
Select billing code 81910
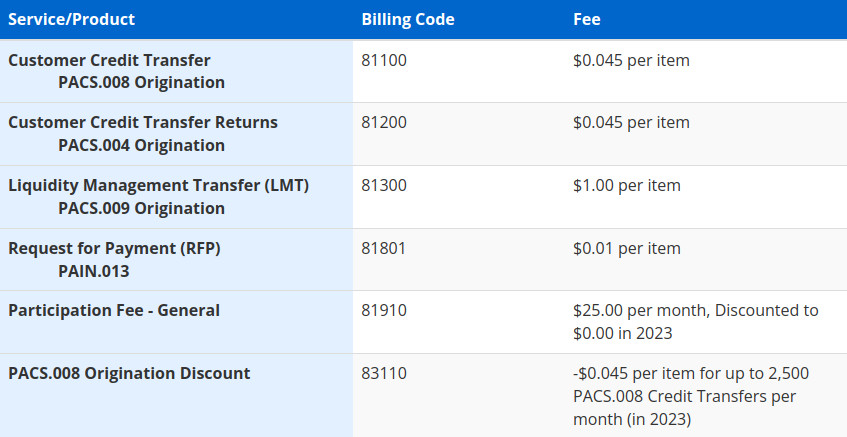pos(384,311)
